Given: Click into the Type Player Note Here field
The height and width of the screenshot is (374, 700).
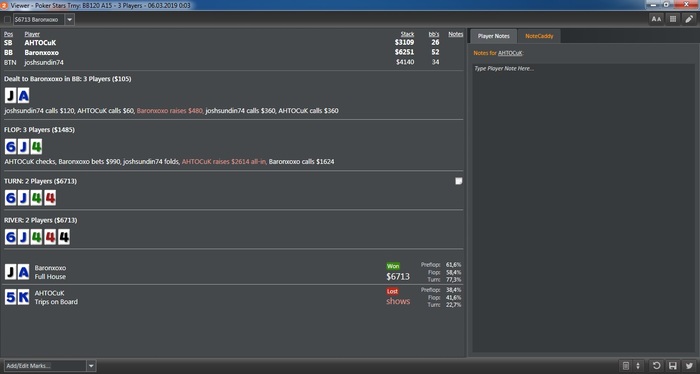Looking at the screenshot, I should (583, 208).
